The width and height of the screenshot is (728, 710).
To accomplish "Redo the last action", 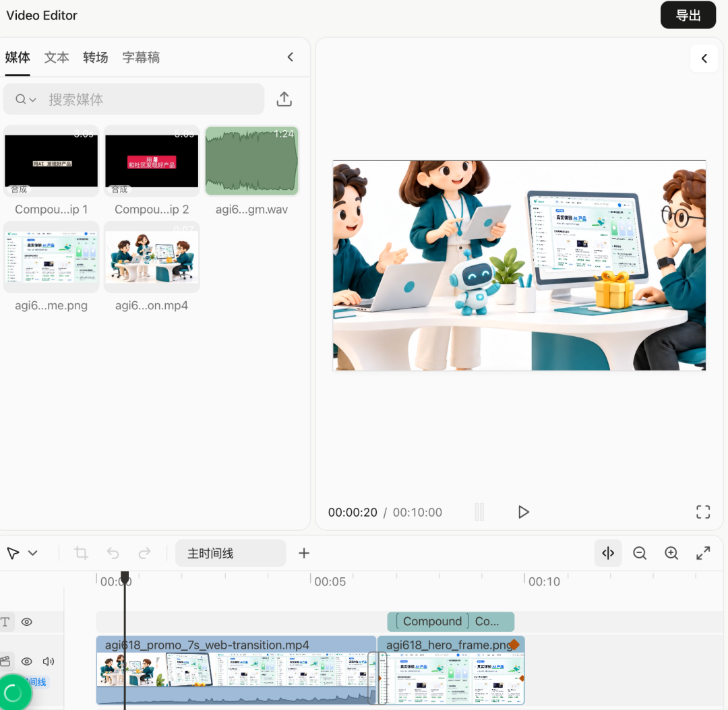I will (145, 552).
